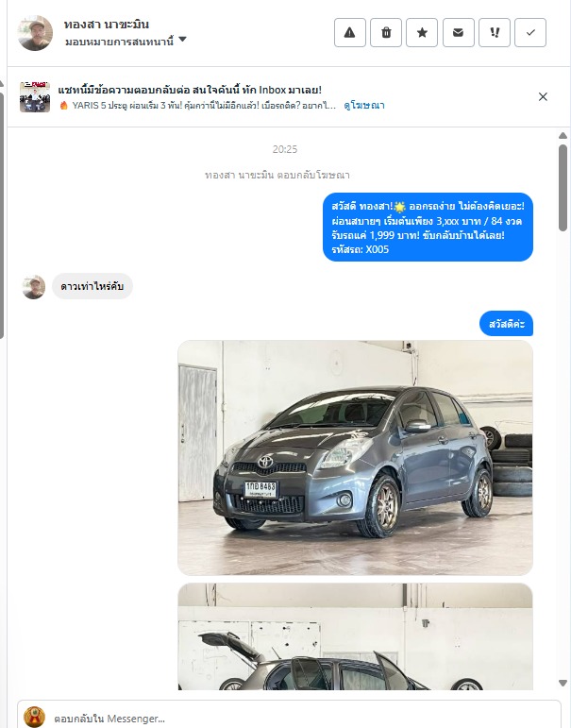Click the contact name ทองสา นาขะมิน
Screen dimensions: 571x728
point(107,25)
